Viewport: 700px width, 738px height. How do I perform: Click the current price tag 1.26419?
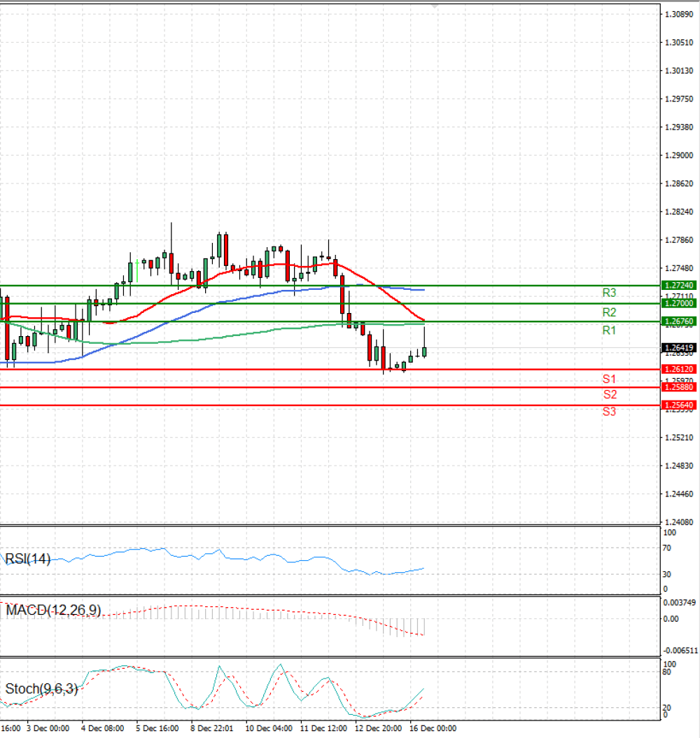(x=679, y=348)
